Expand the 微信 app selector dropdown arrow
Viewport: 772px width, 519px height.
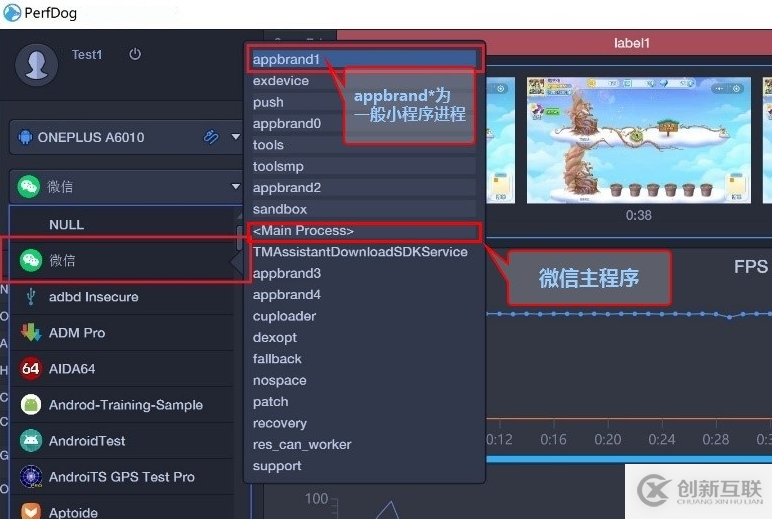click(236, 186)
